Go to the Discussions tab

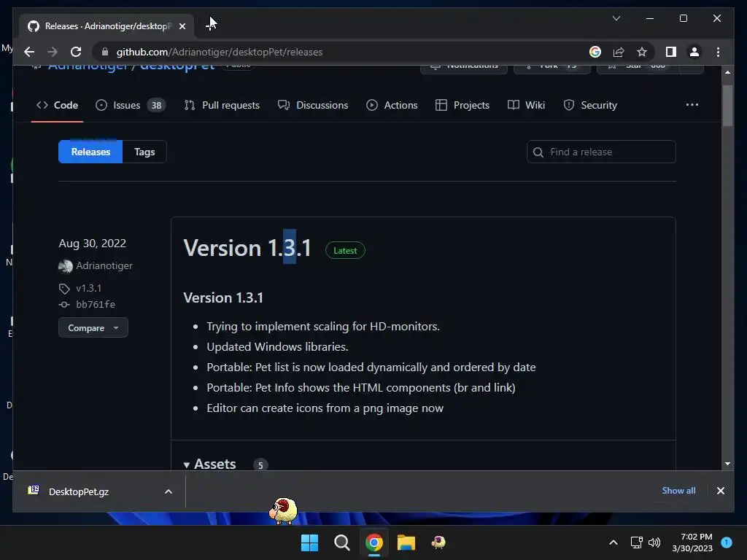tap(313, 105)
